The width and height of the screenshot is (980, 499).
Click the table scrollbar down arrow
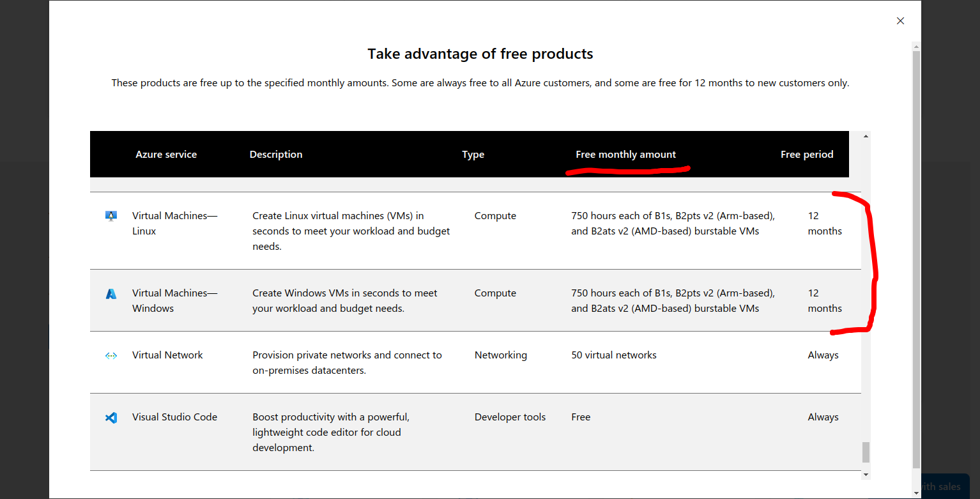866,475
